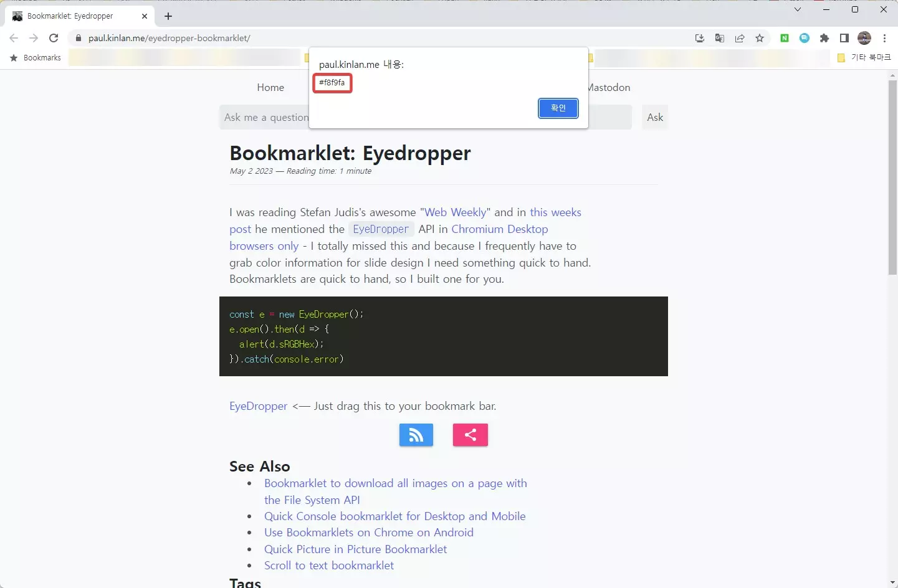898x588 pixels.
Task: Minimize the Chrome window
Action: click(x=826, y=9)
